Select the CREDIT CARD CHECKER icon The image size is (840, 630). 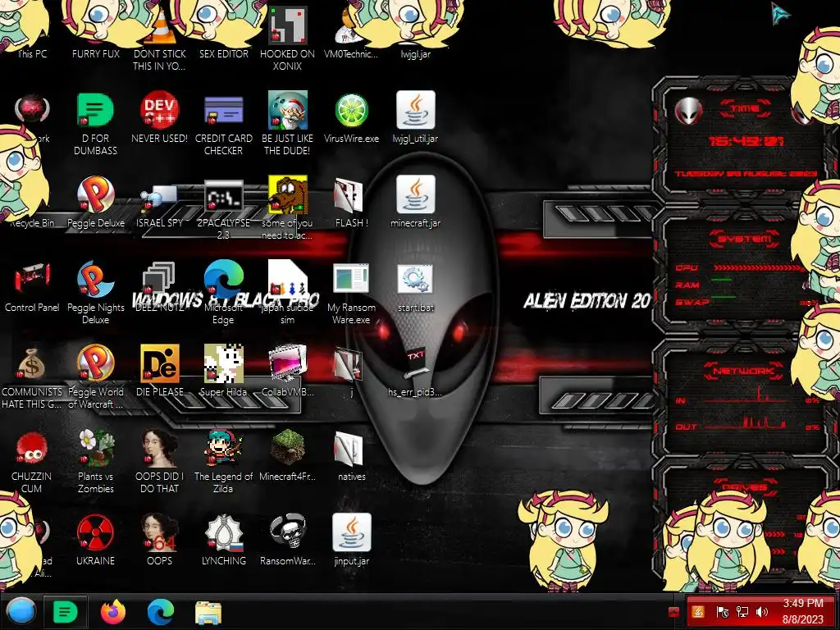[223, 111]
